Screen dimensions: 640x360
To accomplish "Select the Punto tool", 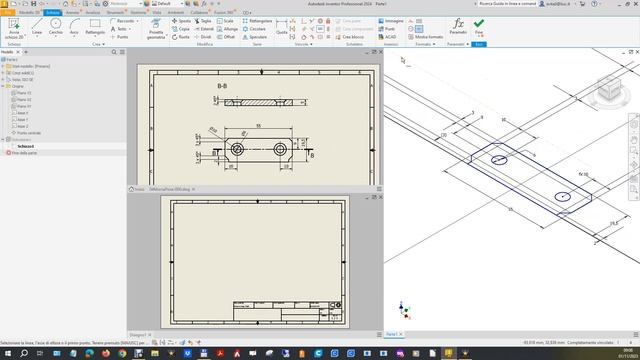I will pyautogui.click(x=120, y=37).
